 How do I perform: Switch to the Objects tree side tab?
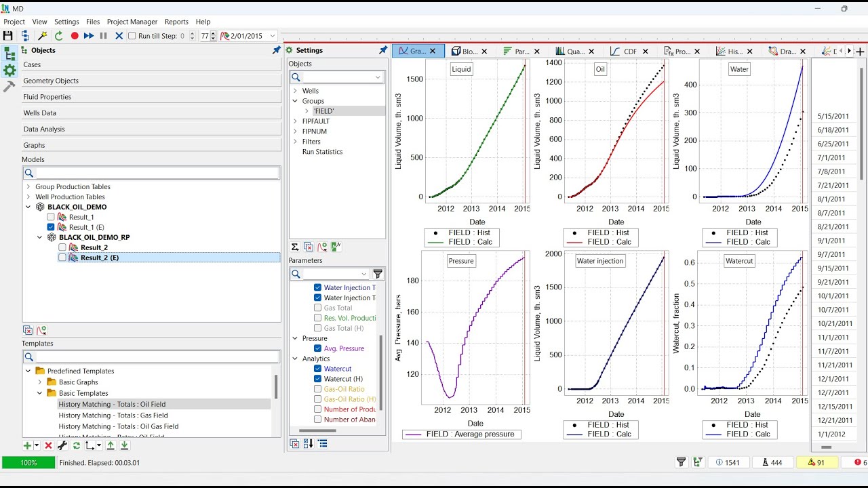pos(9,54)
